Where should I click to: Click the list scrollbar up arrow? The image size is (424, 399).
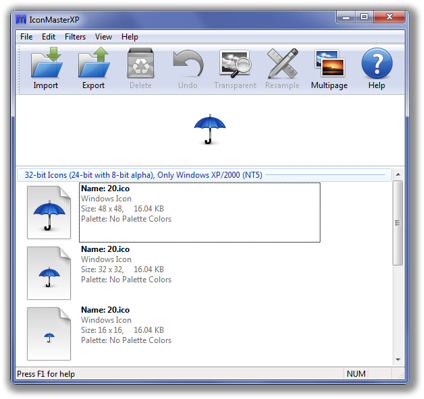(x=398, y=175)
